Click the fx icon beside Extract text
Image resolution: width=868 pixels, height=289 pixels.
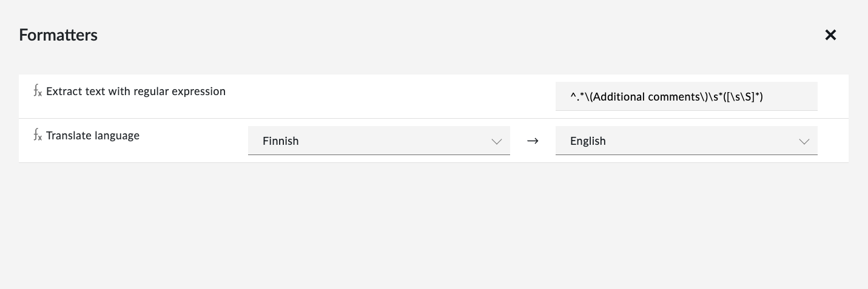click(38, 91)
